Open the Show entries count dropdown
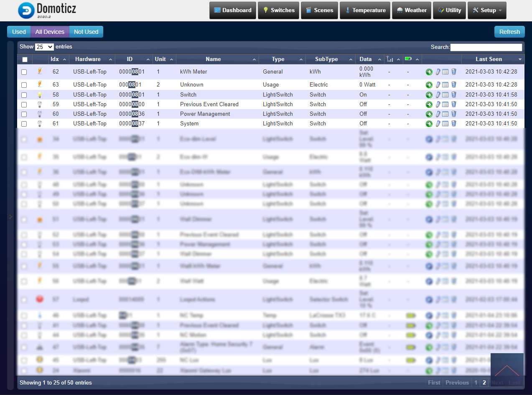 click(x=44, y=47)
